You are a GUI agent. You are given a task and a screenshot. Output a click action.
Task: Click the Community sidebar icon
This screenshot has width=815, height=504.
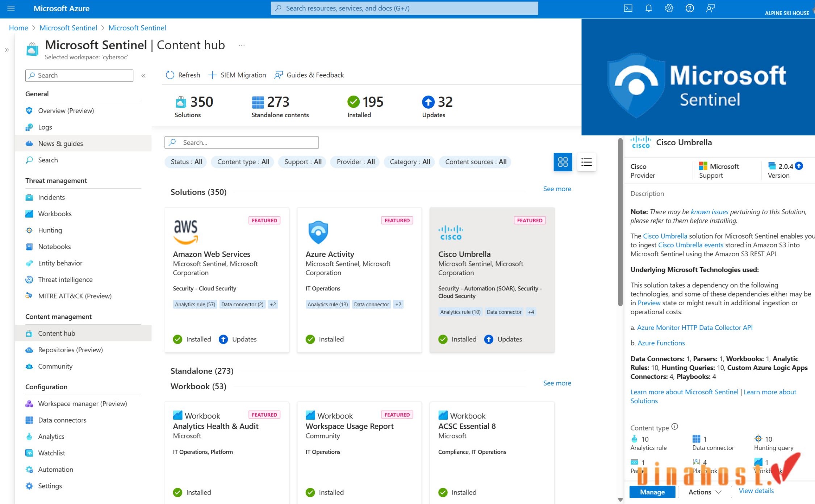(29, 366)
